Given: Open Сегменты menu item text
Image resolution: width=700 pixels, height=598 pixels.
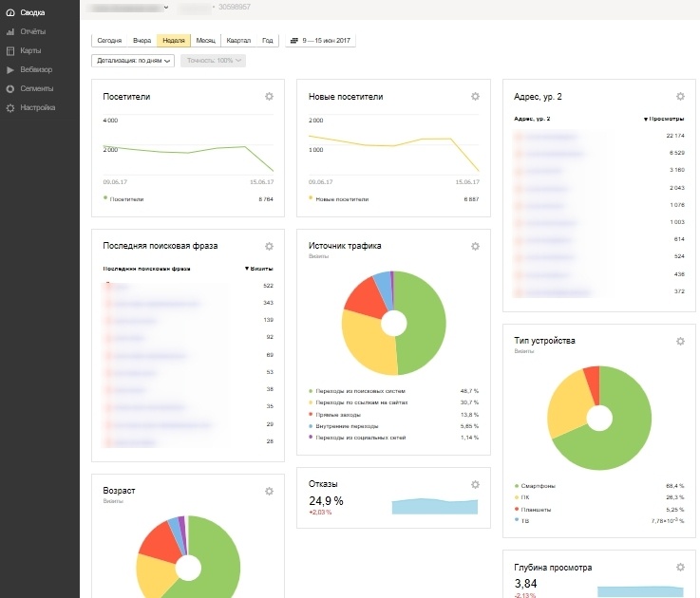Looking at the screenshot, I should (37, 89).
